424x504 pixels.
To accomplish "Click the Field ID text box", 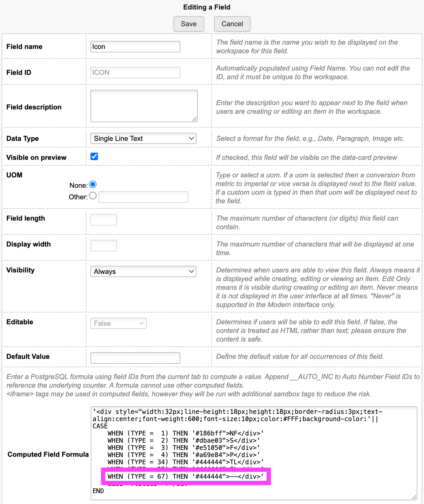I will click(x=135, y=73).
